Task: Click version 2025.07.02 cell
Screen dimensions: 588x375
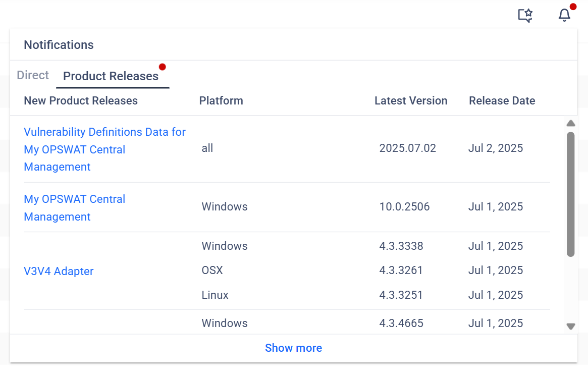Action: pyautogui.click(x=408, y=148)
